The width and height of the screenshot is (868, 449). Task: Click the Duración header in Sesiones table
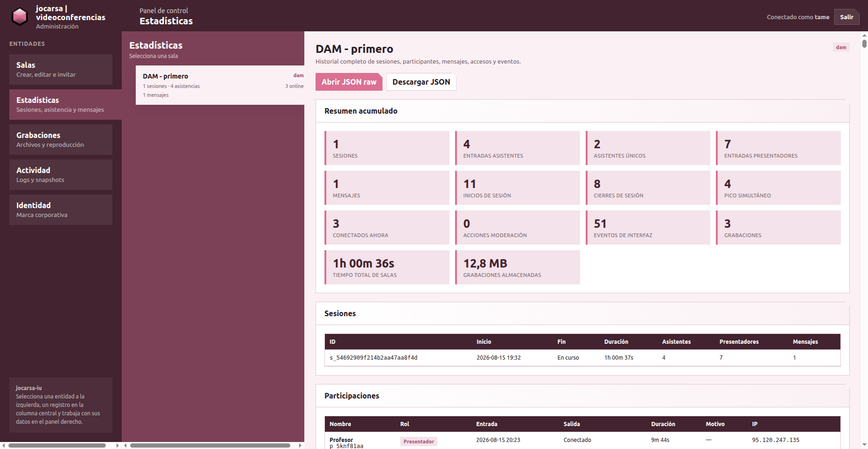616,342
